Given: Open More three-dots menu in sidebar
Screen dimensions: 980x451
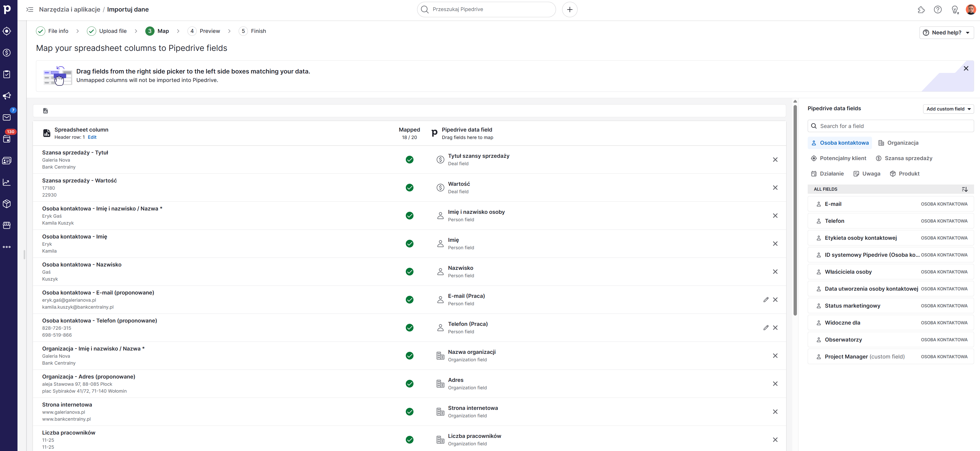Looking at the screenshot, I should [x=7, y=247].
